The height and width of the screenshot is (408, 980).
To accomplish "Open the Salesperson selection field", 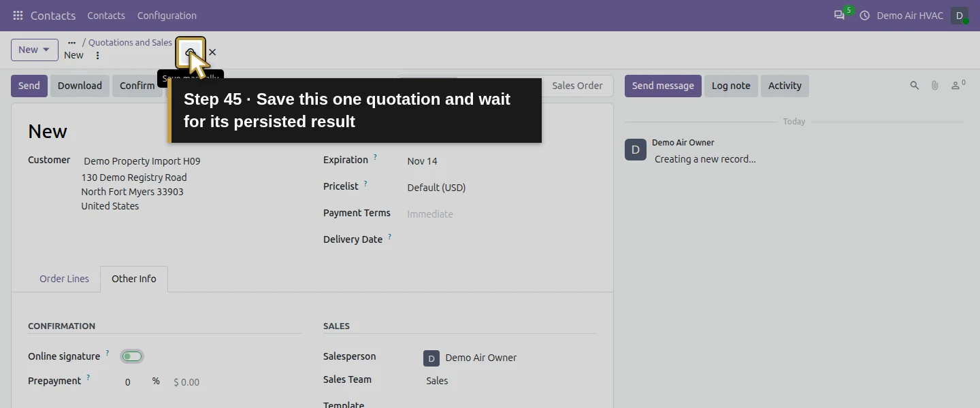I will [509, 358].
